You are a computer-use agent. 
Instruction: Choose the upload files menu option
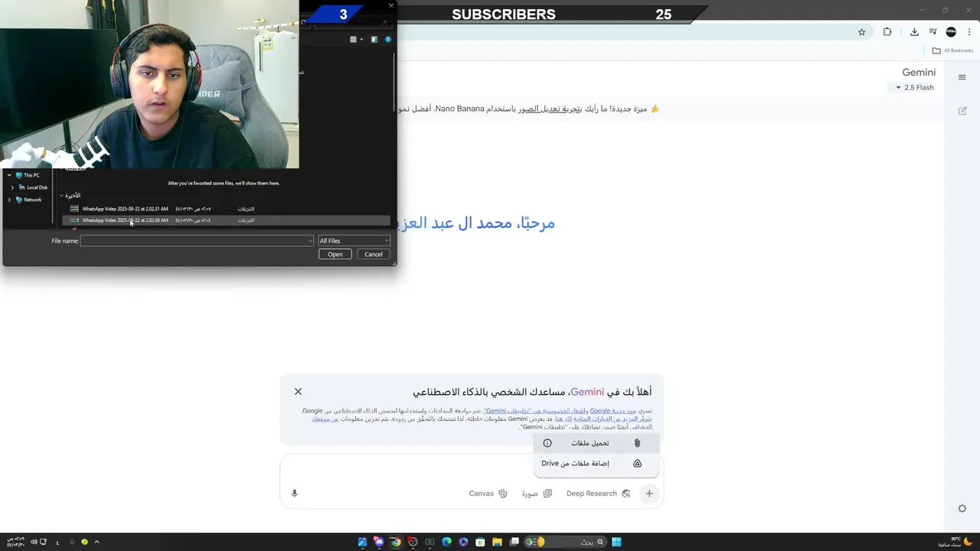596,443
